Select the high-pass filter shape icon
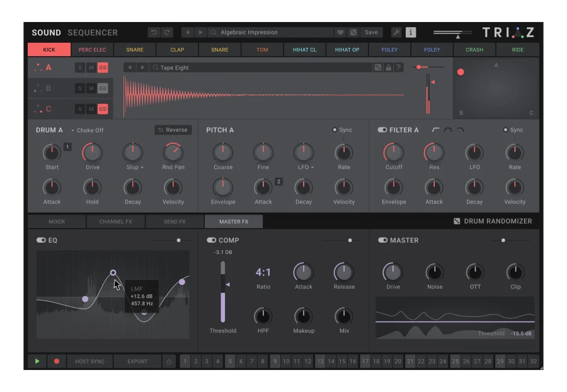This screenshot has width=567, height=392. tap(436, 130)
